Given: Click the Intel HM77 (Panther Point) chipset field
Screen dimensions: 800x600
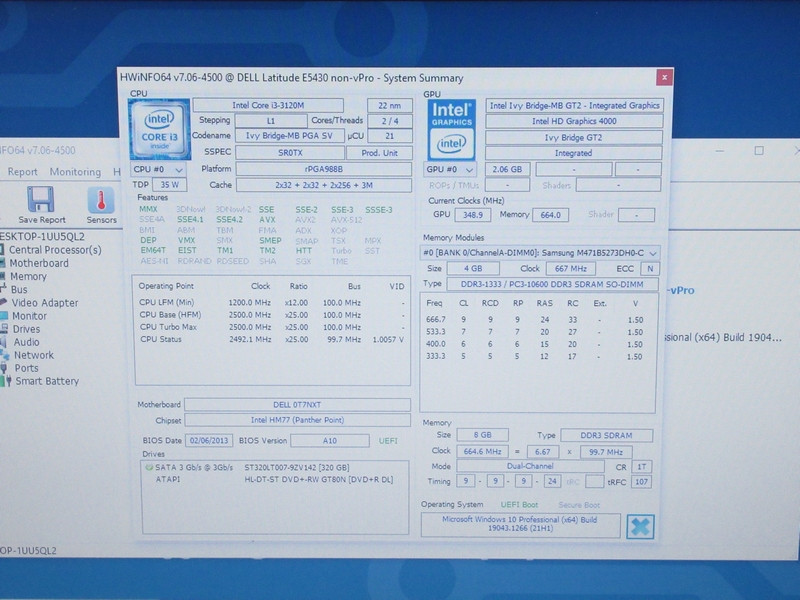Looking at the screenshot, I should 297,420.
